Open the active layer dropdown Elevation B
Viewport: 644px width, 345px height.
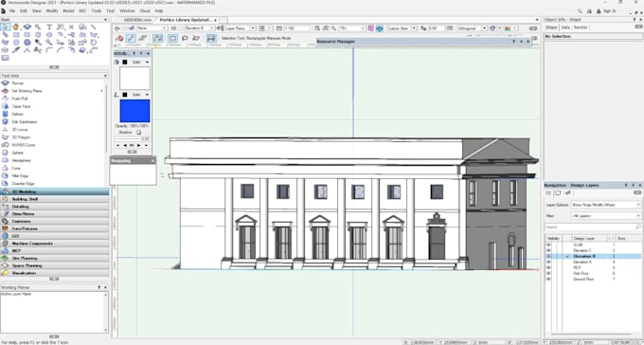(x=199, y=28)
